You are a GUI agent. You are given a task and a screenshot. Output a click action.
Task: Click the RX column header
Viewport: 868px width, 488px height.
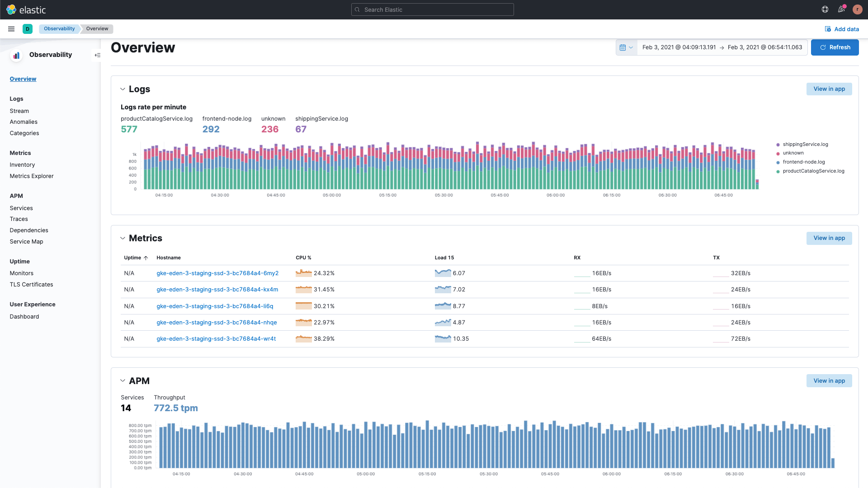tap(577, 258)
